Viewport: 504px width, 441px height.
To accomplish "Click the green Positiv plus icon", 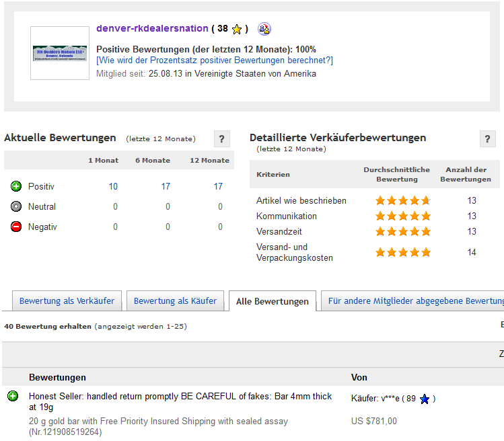I will [16, 186].
